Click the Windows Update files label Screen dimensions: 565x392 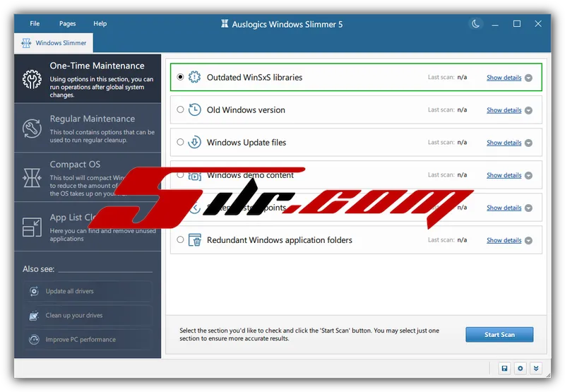pos(246,142)
